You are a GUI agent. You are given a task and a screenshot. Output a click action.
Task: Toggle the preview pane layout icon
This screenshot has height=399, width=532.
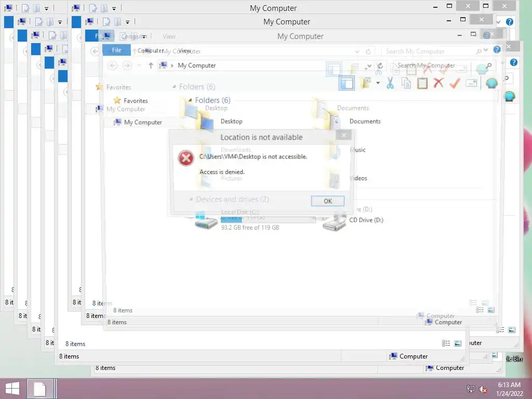[347, 83]
